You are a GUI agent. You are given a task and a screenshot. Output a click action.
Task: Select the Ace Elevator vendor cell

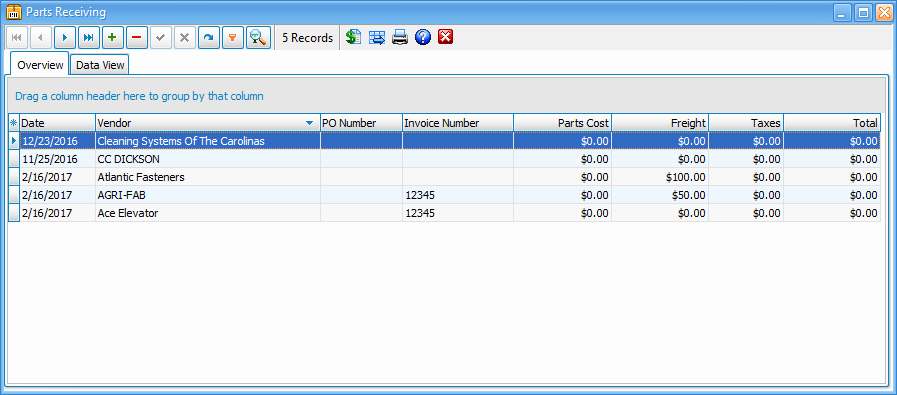pyautogui.click(x=208, y=214)
